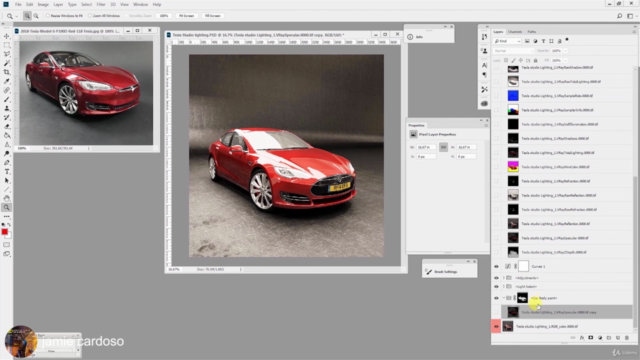Screen dimensions: 640x360
Task: Click the Fit Screen button
Action: pyautogui.click(x=187, y=16)
